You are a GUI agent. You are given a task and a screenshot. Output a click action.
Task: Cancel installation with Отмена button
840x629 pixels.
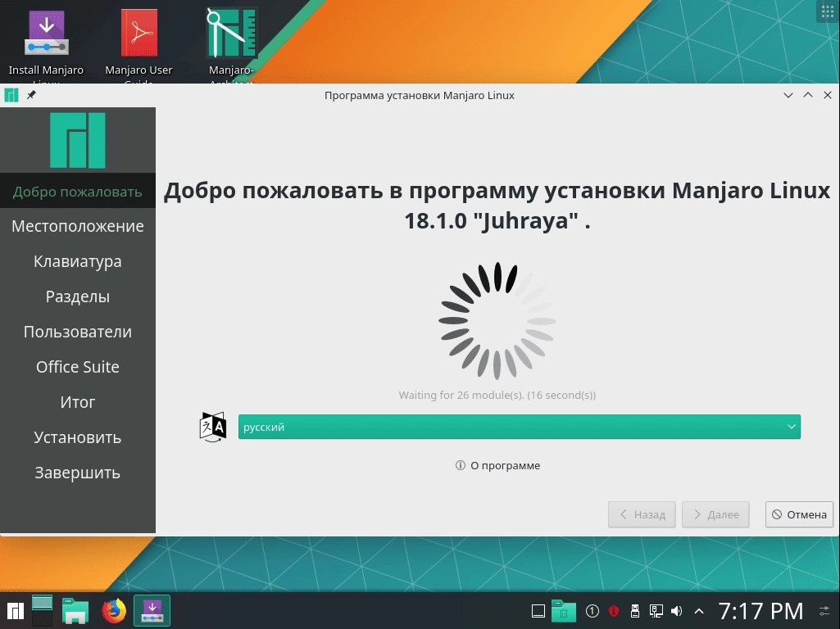[x=799, y=514]
